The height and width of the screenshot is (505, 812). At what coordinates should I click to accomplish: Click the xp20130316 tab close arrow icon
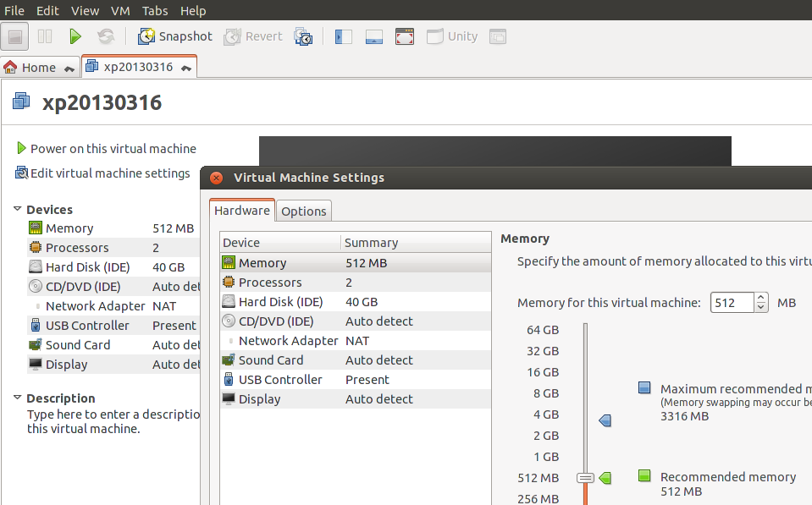(186, 69)
